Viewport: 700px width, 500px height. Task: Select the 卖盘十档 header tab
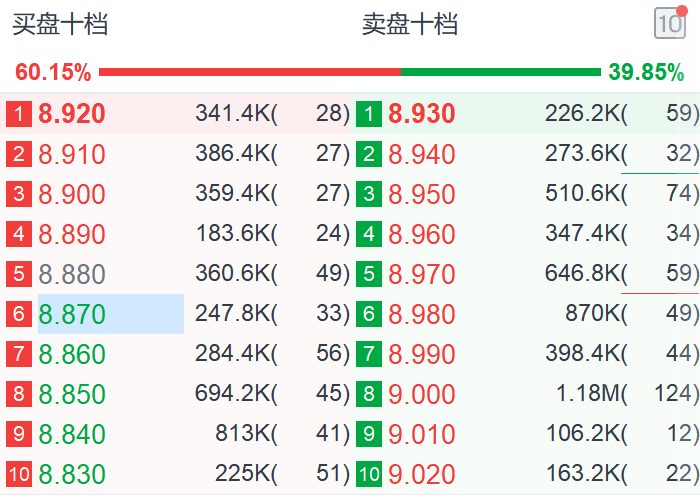point(410,25)
